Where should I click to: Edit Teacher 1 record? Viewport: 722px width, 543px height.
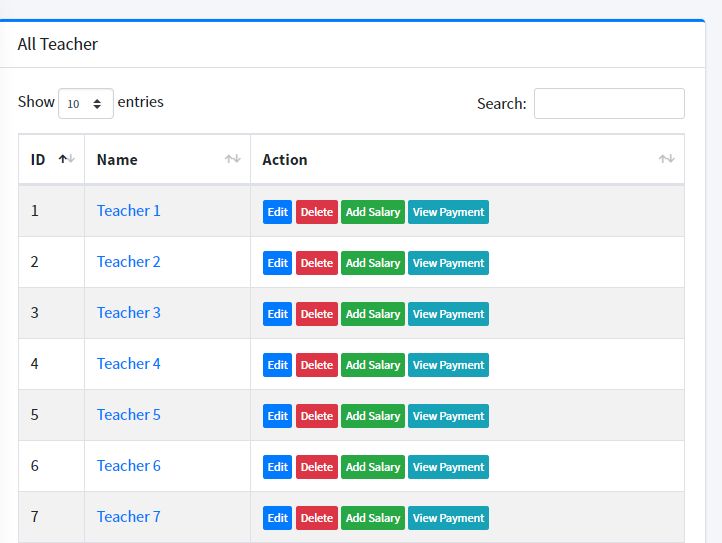(x=277, y=212)
